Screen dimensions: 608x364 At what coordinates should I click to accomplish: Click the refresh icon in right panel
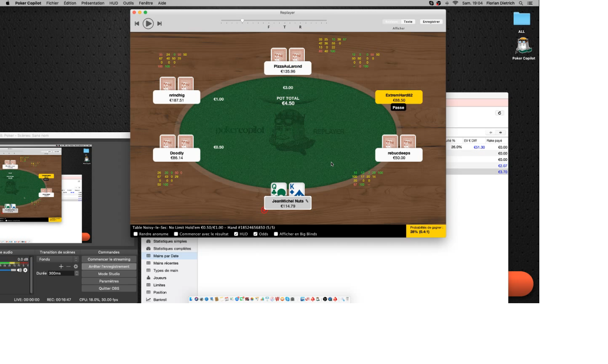coord(499,113)
